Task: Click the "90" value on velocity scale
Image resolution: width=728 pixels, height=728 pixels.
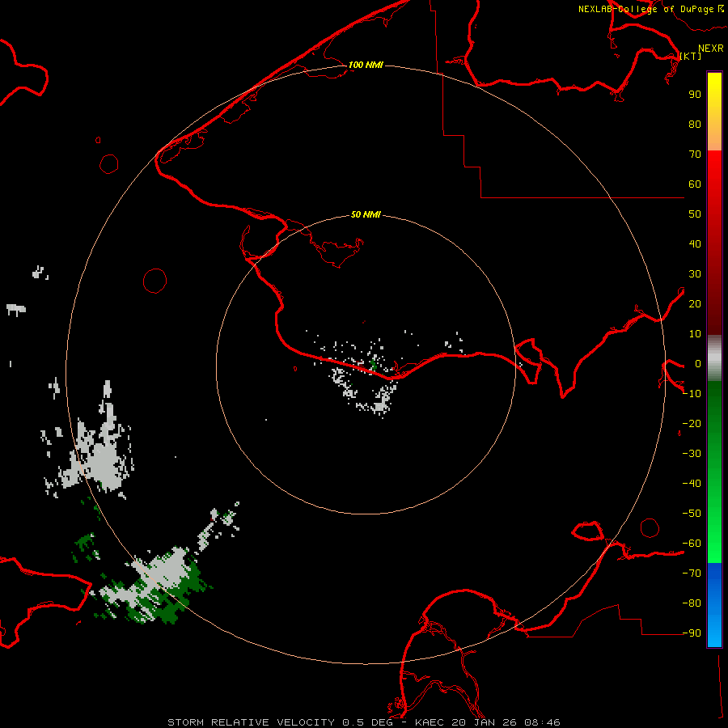Action: (695, 95)
